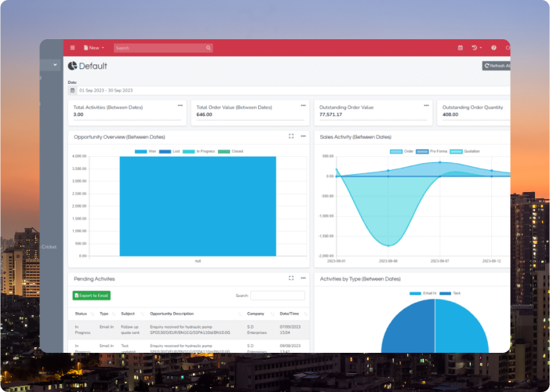Select Cricket in the left sidebar
This screenshot has height=392, width=550.
[49, 247]
